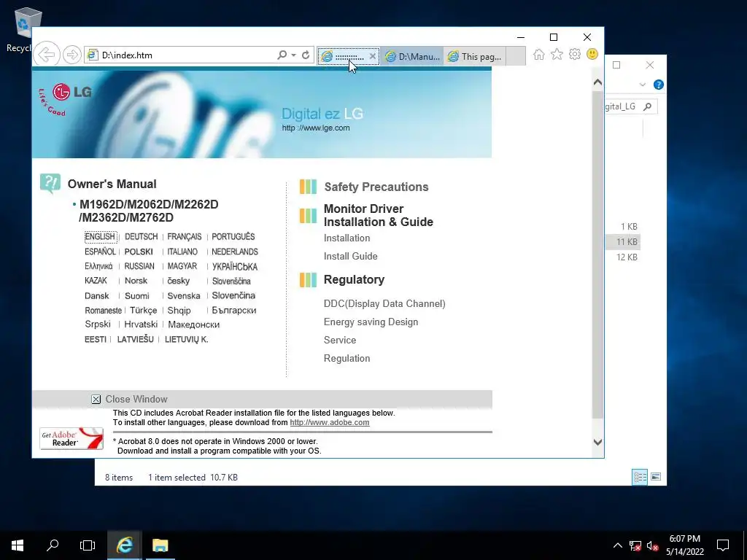747x560 pixels.
Task: Close the active browser tab
Action: point(373,56)
